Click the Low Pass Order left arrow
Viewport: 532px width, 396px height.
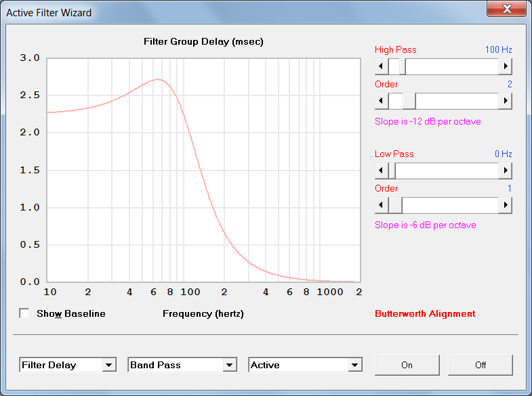click(382, 205)
